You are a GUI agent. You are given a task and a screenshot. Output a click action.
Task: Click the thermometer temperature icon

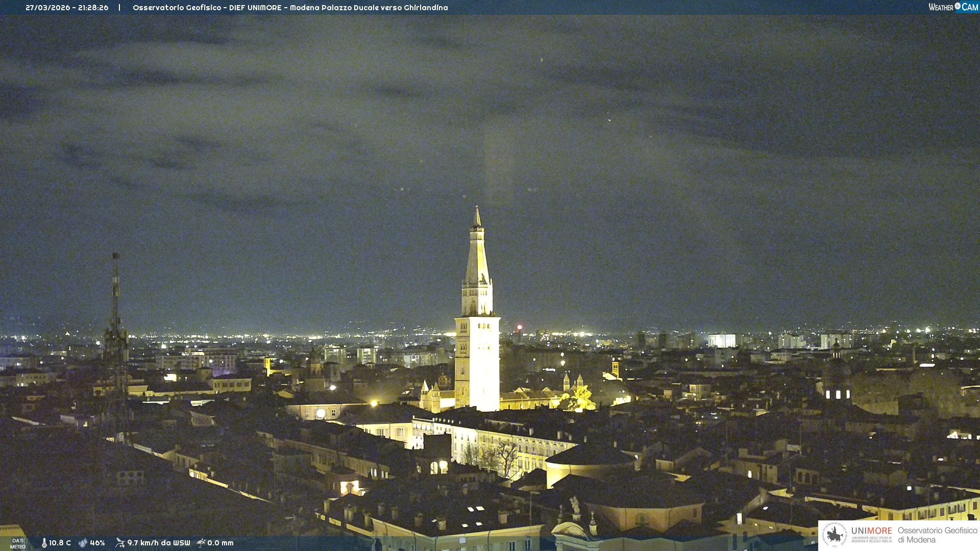(x=44, y=543)
